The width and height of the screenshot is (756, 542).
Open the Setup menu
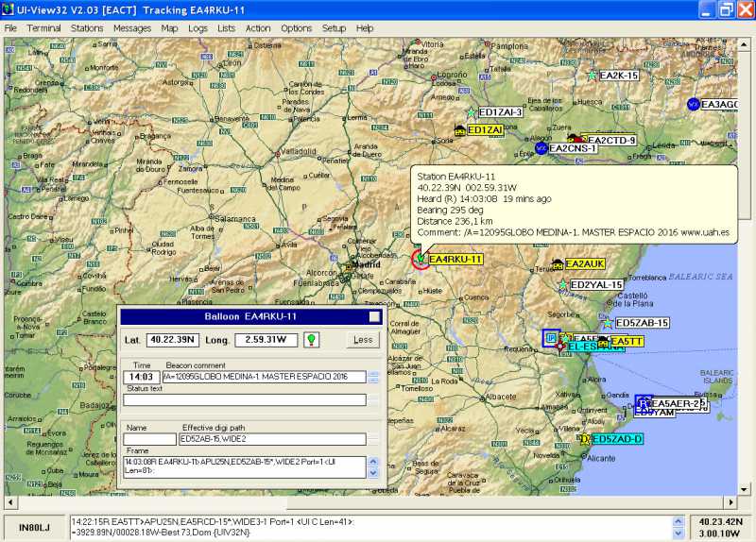point(334,28)
